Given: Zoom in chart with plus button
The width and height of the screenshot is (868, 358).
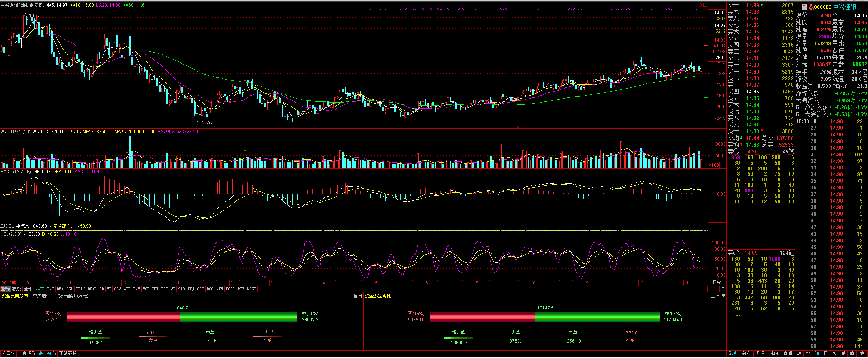Looking at the screenshot, I should pos(711,289).
